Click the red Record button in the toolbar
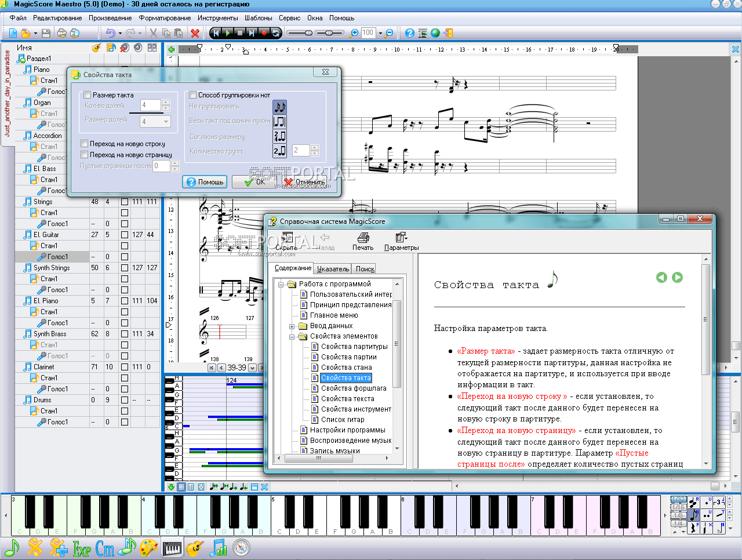This screenshot has height=560, width=742. (x=264, y=33)
